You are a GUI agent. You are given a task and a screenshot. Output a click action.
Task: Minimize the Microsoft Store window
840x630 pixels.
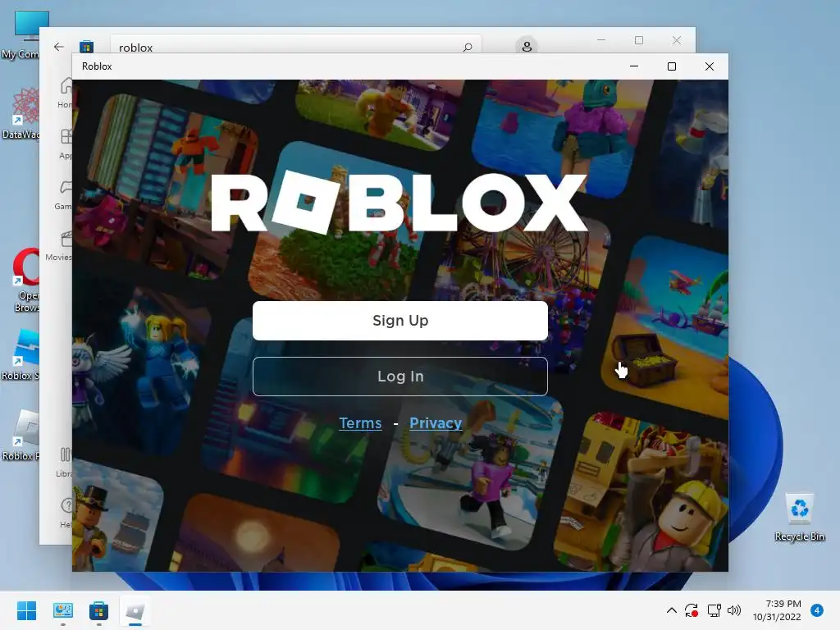point(601,40)
